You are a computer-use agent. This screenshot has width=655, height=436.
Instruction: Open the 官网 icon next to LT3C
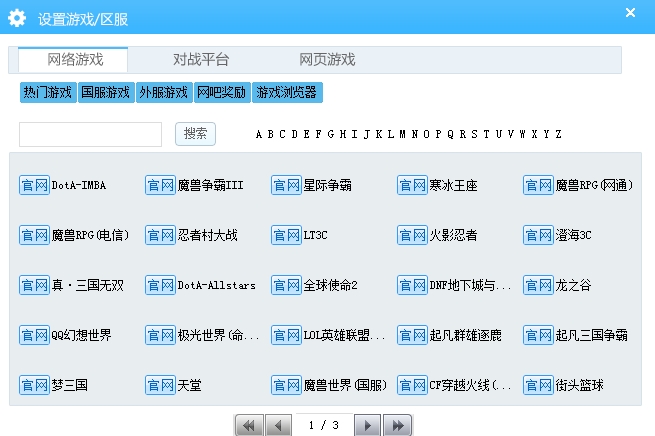pos(287,235)
